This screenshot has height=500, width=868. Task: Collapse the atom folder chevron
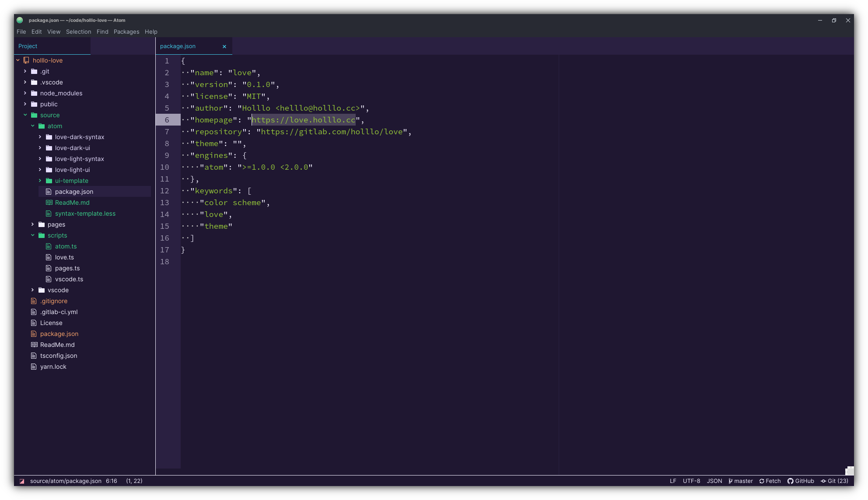click(x=33, y=126)
